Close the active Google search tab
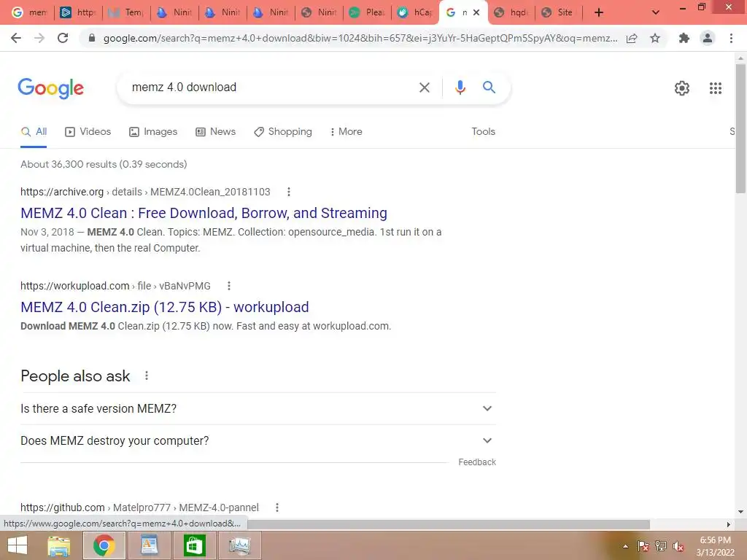Image resolution: width=747 pixels, height=560 pixels. 476,13
